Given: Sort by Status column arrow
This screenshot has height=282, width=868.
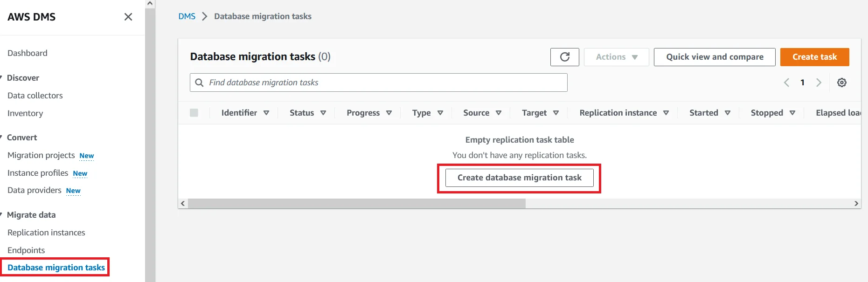Looking at the screenshot, I should (x=323, y=113).
